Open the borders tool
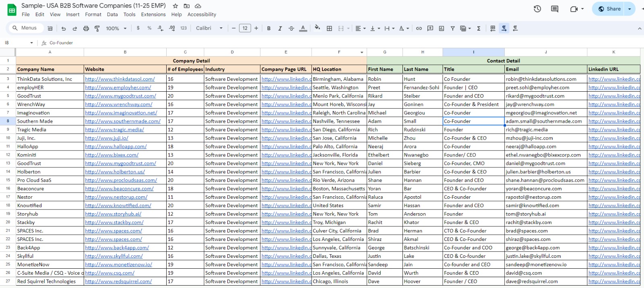The width and height of the screenshot is (644, 288). (x=329, y=28)
